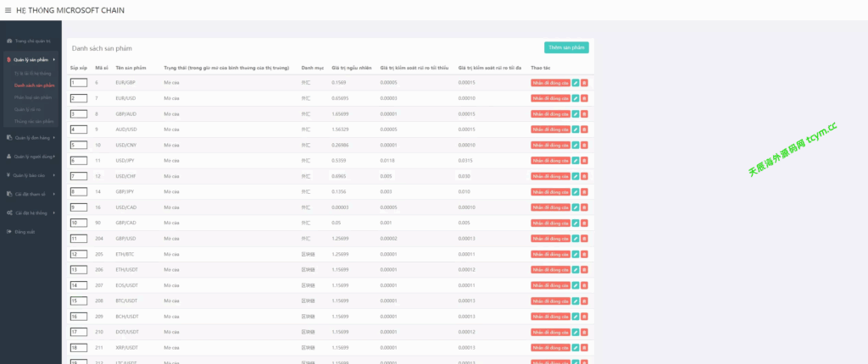Screen dimensions: 868x364
Task: Focus the sort order field for EUR/GBP
Action: [79, 82]
